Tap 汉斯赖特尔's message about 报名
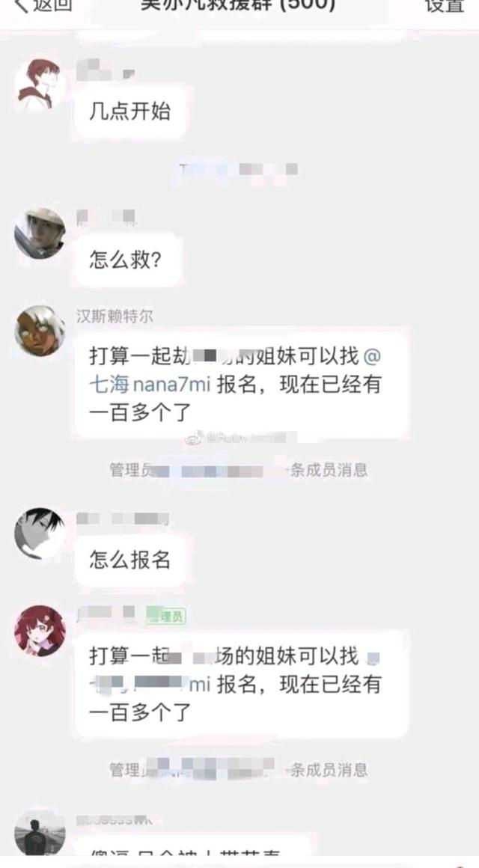This screenshot has width=479, height=868. (x=242, y=385)
